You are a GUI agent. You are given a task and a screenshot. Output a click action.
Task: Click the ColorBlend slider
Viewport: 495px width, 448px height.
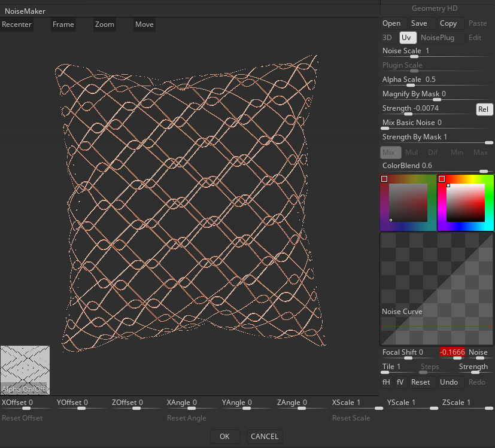tap(437, 167)
